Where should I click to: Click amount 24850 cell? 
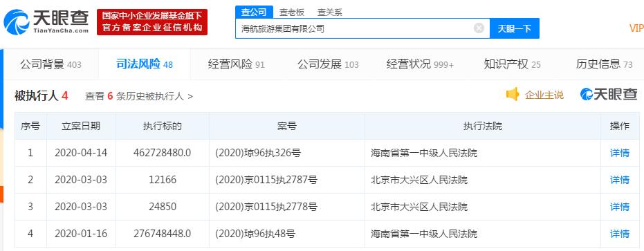point(163,207)
